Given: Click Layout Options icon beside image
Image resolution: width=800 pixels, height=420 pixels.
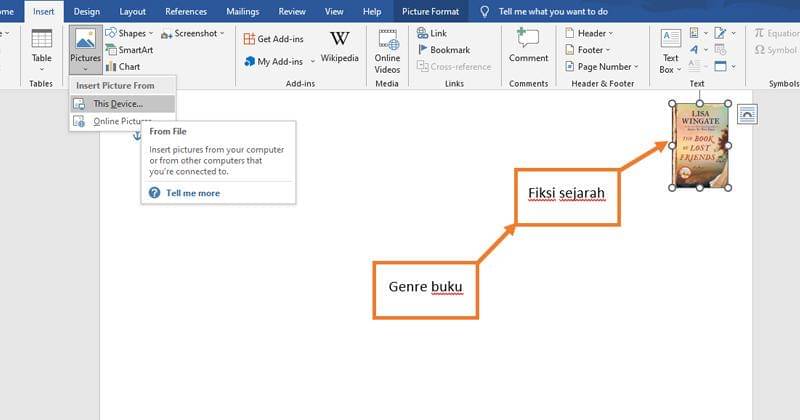Looking at the screenshot, I should click(747, 115).
